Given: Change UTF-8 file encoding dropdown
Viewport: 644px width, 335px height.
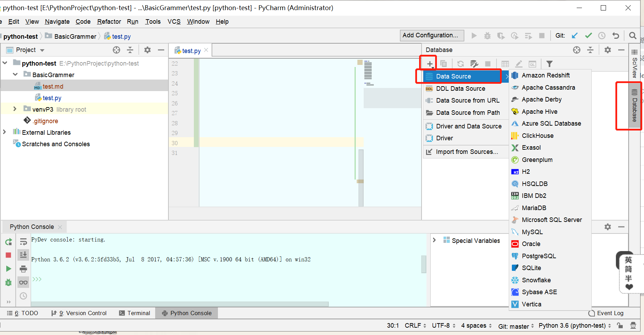Looking at the screenshot, I should click(444, 326).
